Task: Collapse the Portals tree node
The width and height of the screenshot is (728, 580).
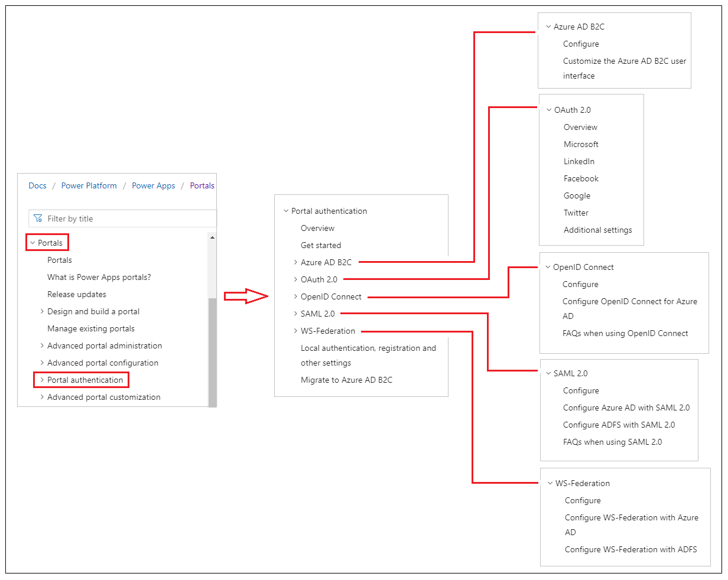Action: pyautogui.click(x=32, y=243)
